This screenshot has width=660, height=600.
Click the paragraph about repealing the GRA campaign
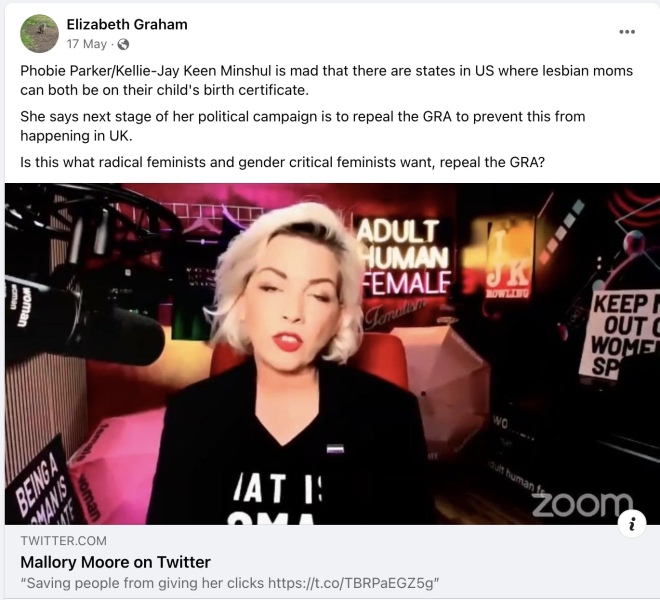pyautogui.click(x=302, y=126)
